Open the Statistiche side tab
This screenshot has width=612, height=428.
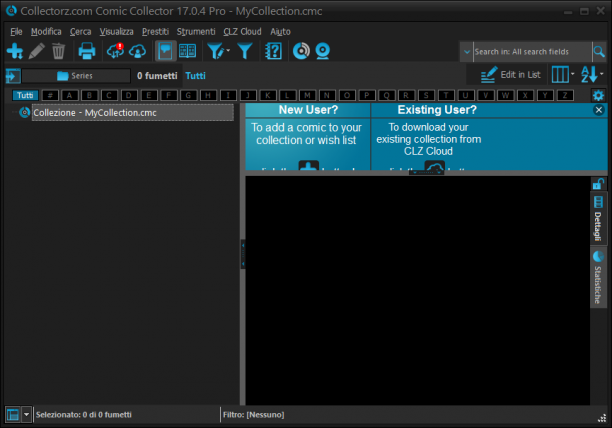(598, 278)
